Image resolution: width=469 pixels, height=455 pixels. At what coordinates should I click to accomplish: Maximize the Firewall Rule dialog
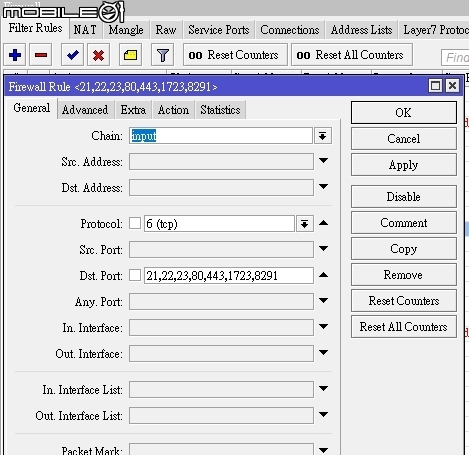(x=435, y=86)
